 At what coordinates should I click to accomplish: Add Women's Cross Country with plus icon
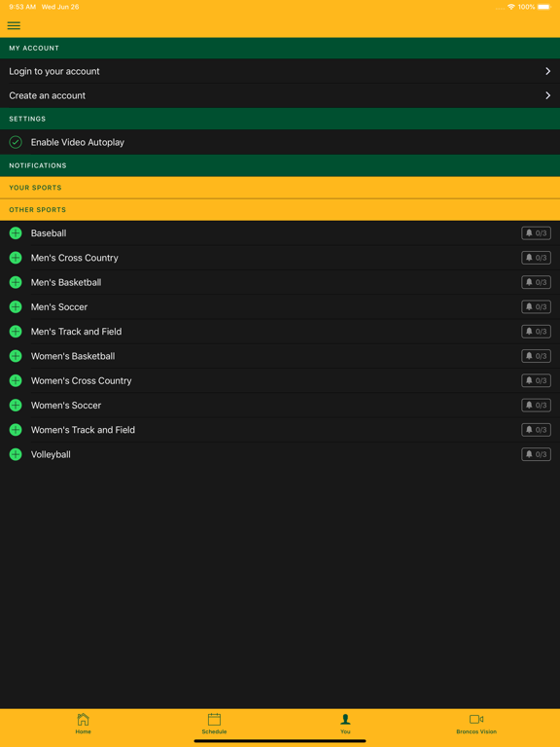point(16,380)
